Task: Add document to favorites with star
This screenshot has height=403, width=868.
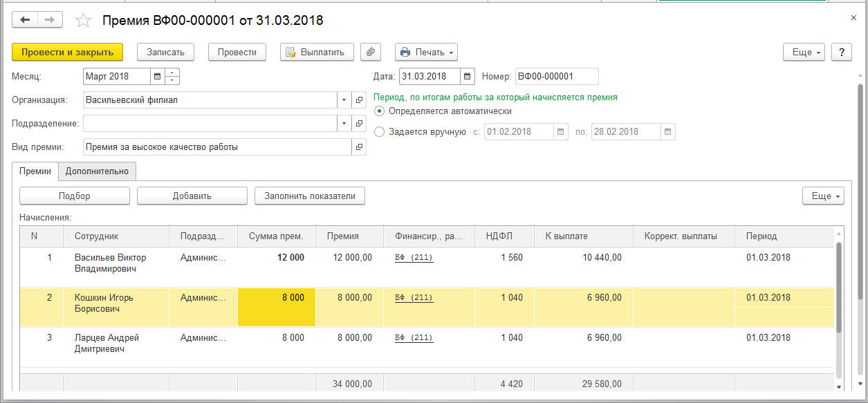Action: tap(83, 21)
